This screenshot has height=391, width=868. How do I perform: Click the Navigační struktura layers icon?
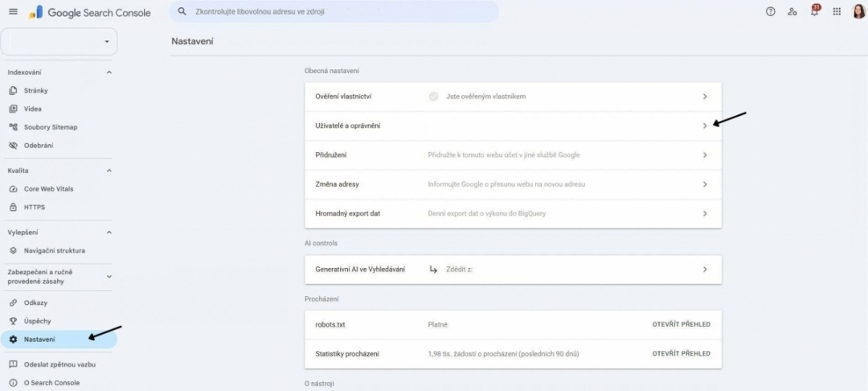pyautogui.click(x=14, y=250)
